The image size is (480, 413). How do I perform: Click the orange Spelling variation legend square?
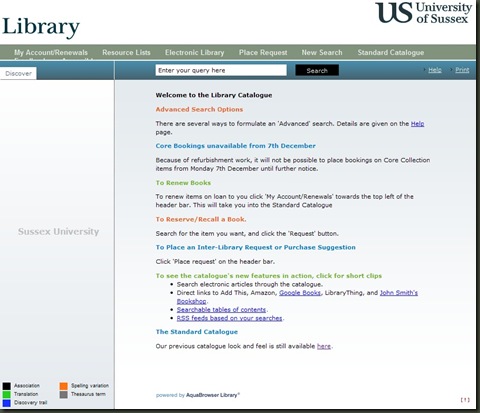coord(64,386)
